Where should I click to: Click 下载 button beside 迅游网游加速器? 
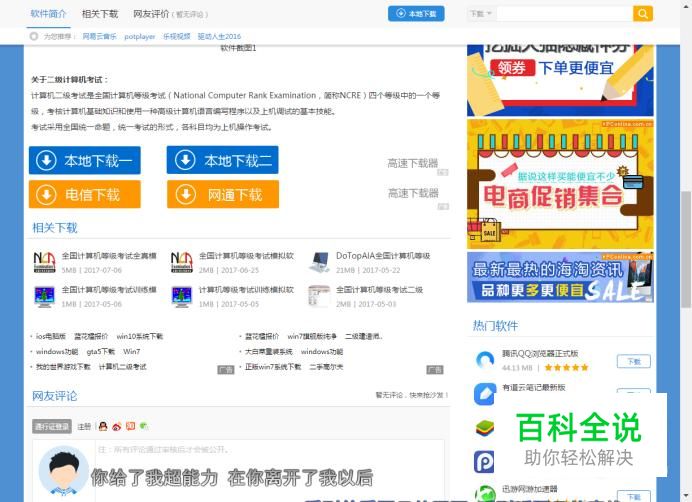[x=634, y=496]
